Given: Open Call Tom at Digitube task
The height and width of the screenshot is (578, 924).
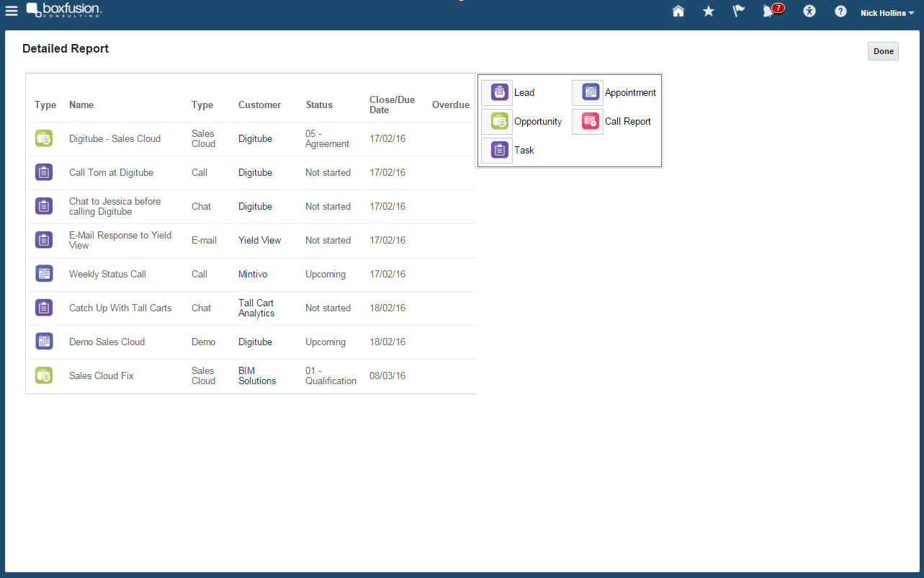Looking at the screenshot, I should (x=111, y=172).
